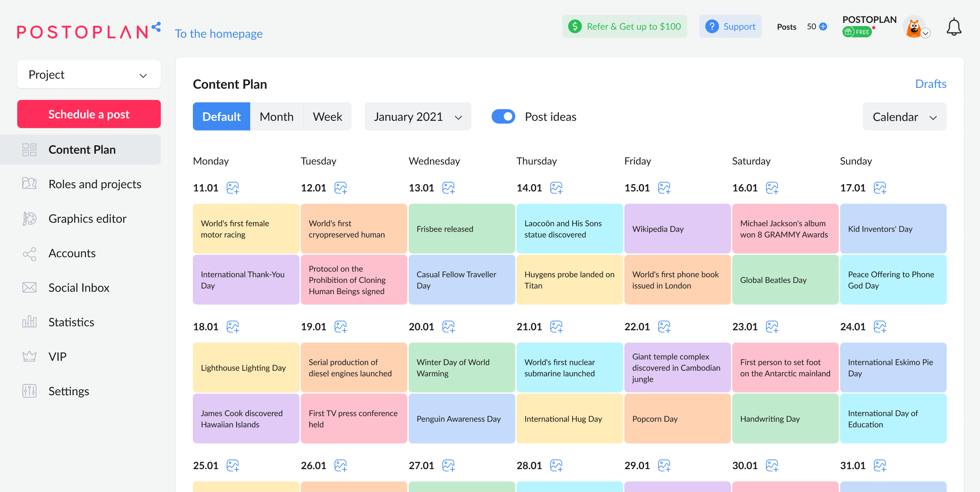Image resolution: width=980 pixels, height=492 pixels.
Task: Click the add posts plus icon
Action: (823, 26)
